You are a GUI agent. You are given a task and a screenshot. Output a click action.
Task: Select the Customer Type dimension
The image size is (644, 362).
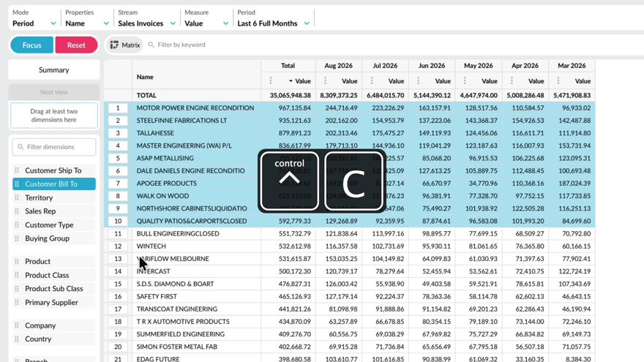pos(54,225)
